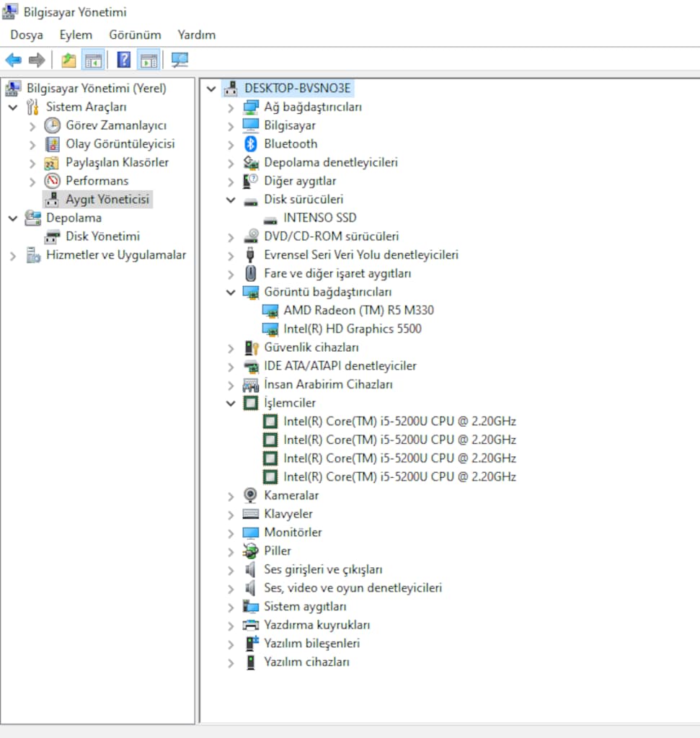Select IDE ATA/ATAPI denetleyiciler category

point(340,366)
